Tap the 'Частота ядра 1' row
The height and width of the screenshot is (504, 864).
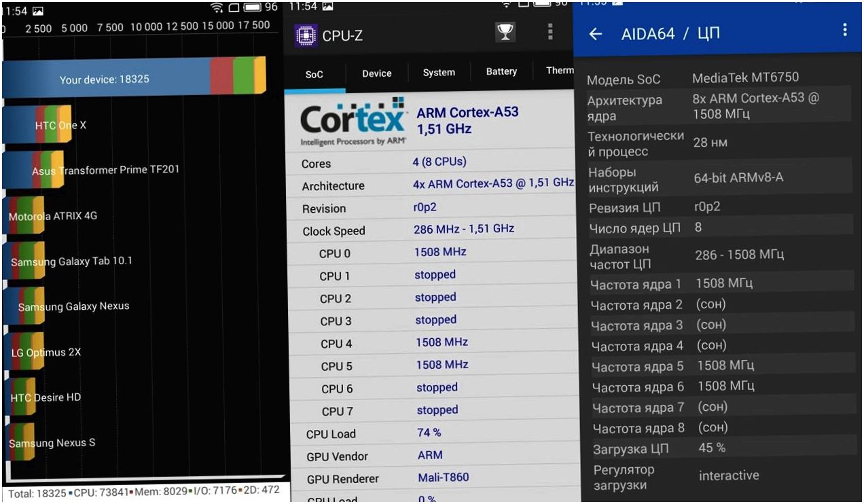click(x=720, y=283)
